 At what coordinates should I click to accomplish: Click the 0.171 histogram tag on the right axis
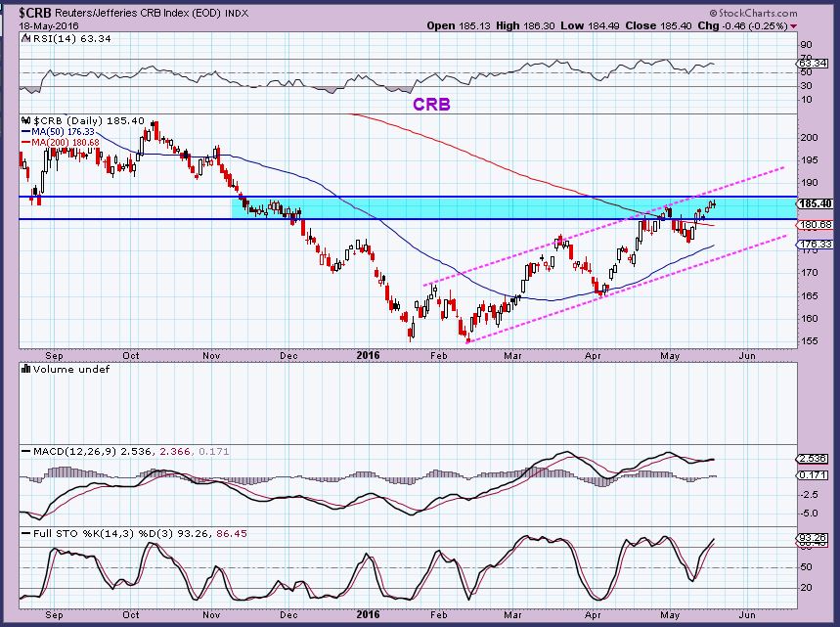[813, 475]
